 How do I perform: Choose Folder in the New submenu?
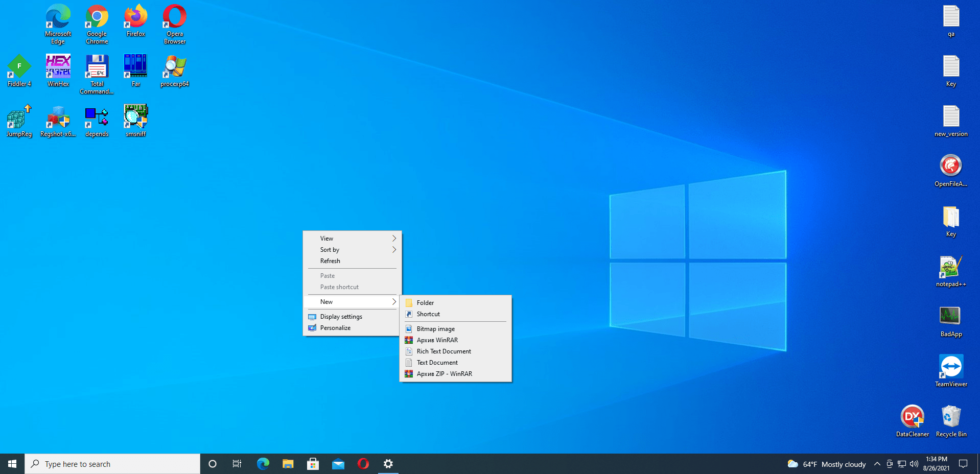(425, 303)
